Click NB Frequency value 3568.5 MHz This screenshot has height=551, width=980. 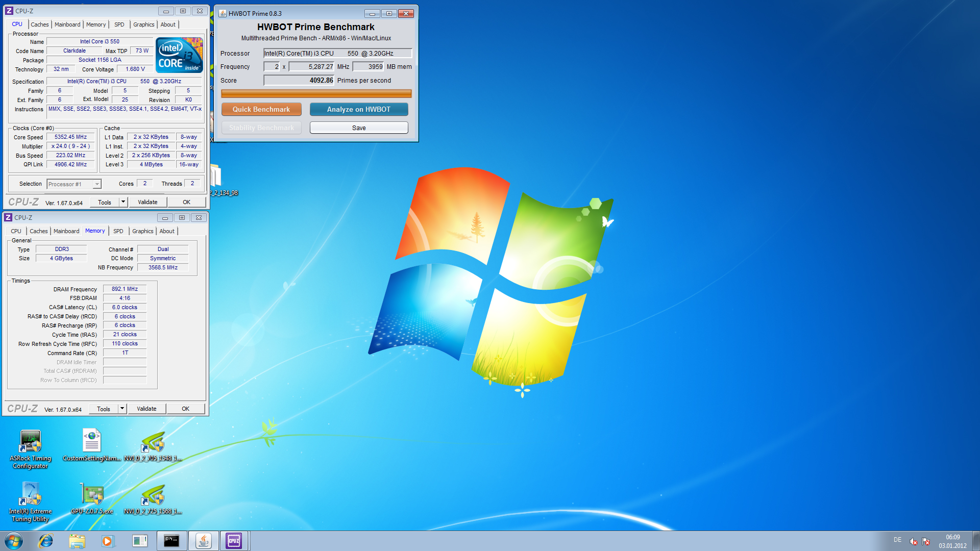click(163, 267)
